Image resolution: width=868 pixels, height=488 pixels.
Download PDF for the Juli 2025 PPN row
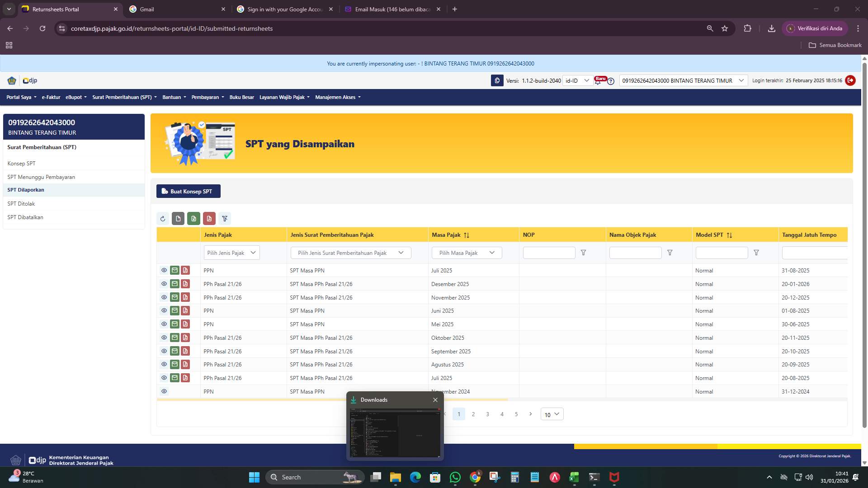click(185, 270)
